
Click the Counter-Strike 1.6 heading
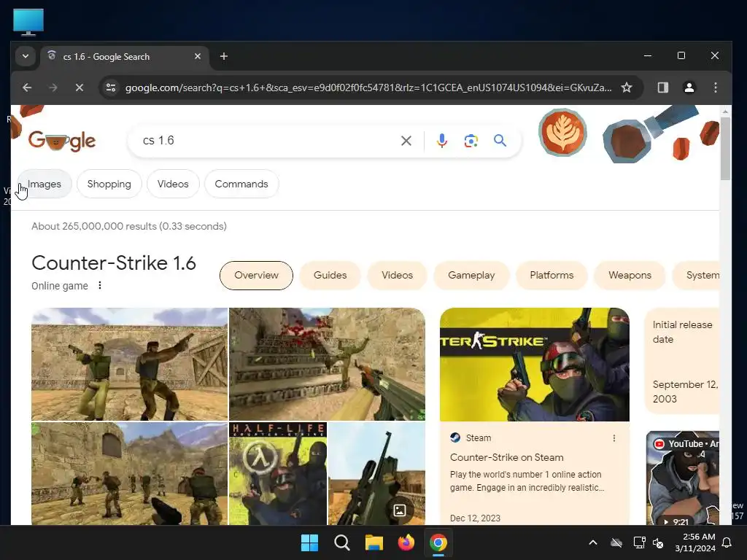coord(114,262)
